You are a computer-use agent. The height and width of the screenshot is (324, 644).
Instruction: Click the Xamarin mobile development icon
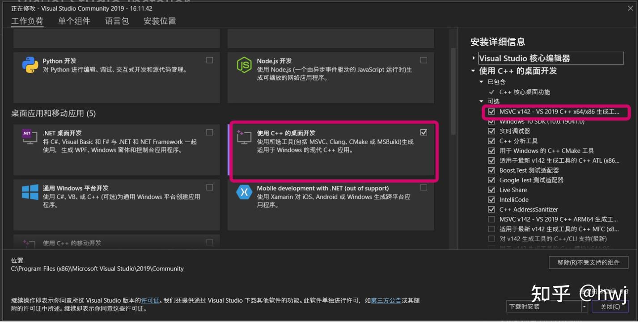(x=244, y=192)
